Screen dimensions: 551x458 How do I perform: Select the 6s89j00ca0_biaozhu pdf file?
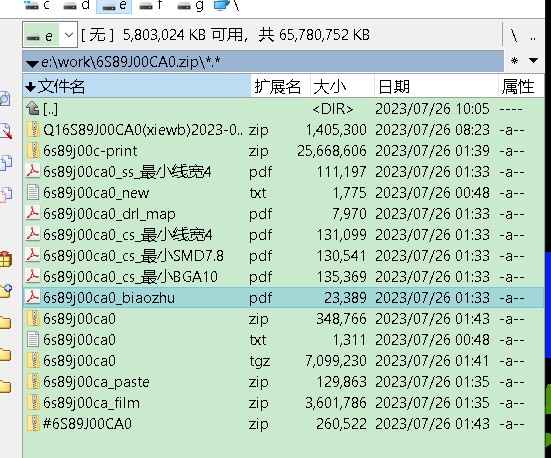click(x=283, y=298)
